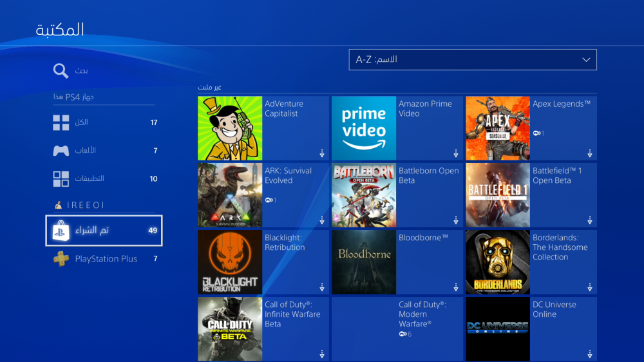Select the DC Universe Online title text
This screenshot has width=644, height=362.
point(554,309)
